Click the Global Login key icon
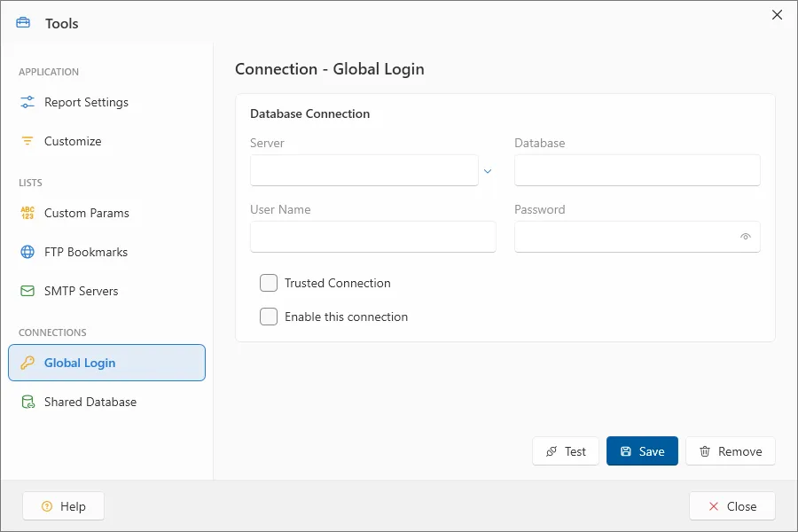798x532 pixels. coord(27,363)
